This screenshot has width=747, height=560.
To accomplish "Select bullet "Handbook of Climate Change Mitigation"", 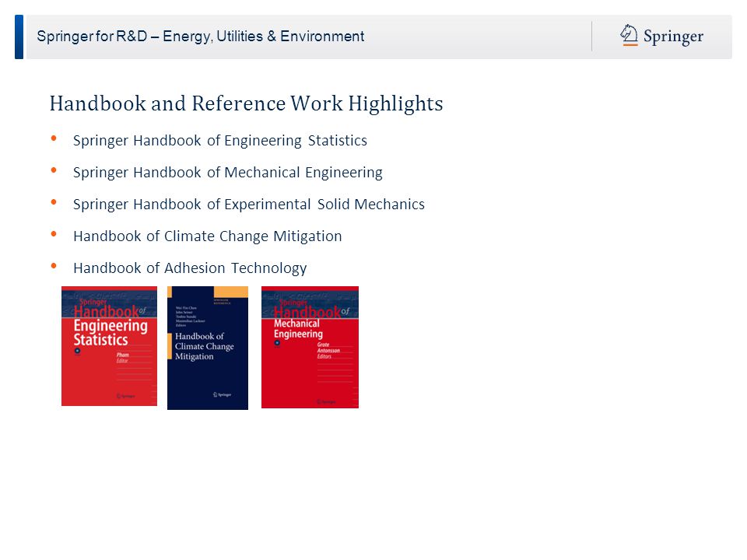I will tap(208, 236).
